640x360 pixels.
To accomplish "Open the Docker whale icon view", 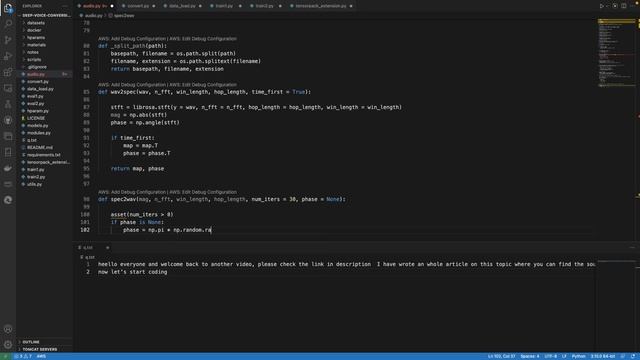I will click(x=8, y=168).
